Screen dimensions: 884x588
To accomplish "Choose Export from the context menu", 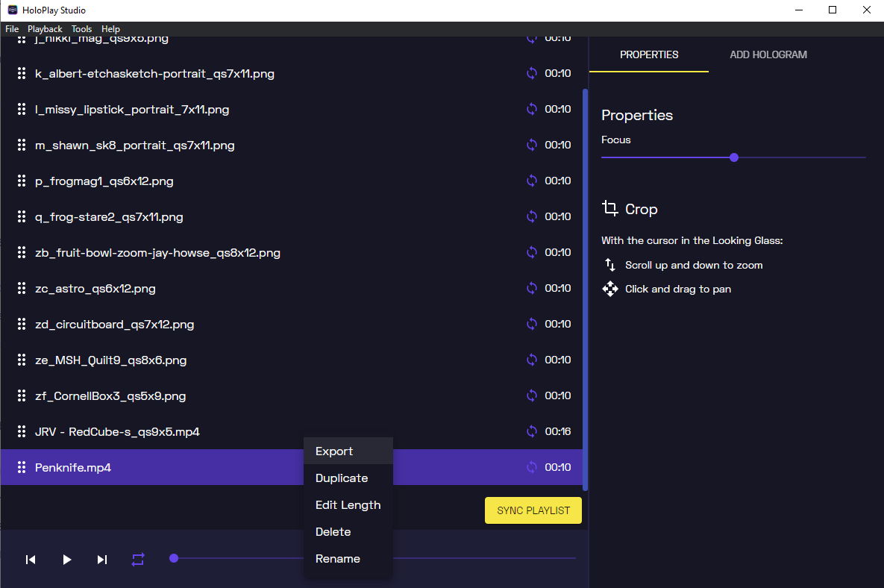I will pyautogui.click(x=334, y=451).
